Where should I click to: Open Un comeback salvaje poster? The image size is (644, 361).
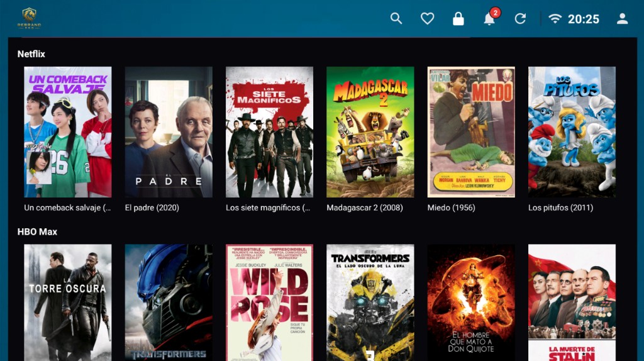[68, 132]
